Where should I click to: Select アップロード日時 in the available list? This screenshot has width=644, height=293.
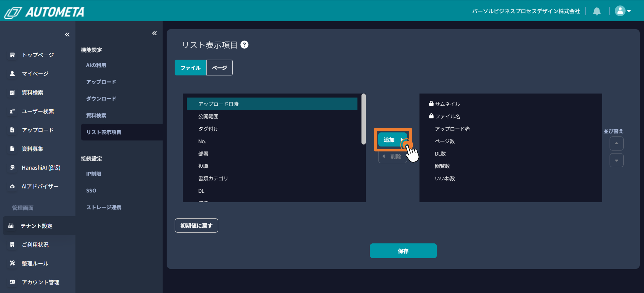coord(272,104)
